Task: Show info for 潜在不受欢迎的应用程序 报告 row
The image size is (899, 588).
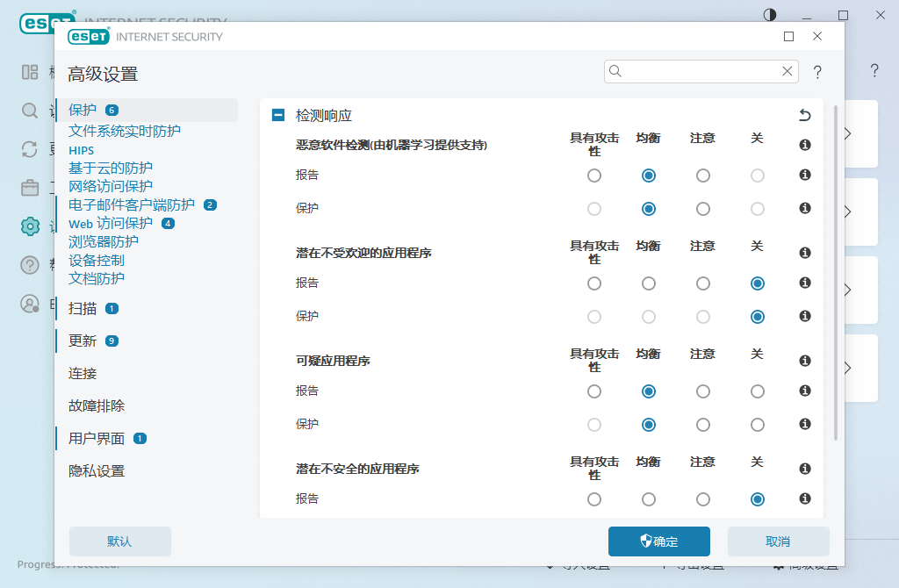Action: [805, 283]
